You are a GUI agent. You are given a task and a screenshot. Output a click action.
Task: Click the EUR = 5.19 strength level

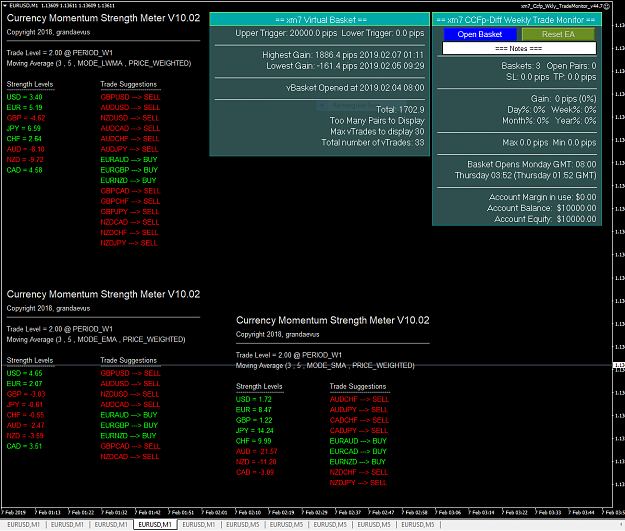[x=24, y=108]
